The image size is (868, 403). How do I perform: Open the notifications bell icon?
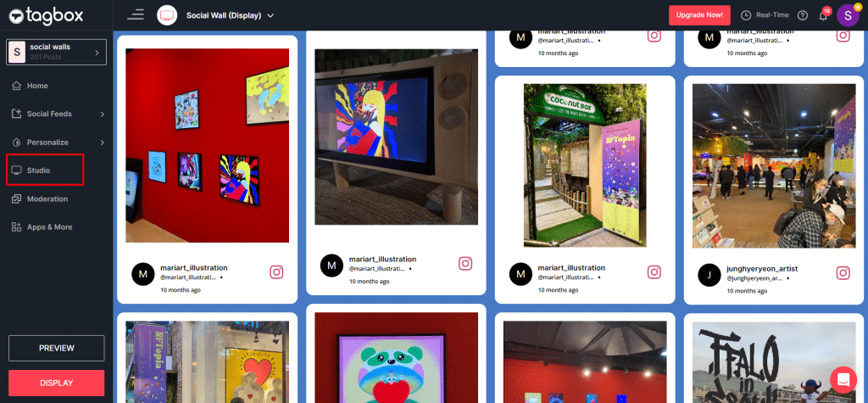coord(822,15)
